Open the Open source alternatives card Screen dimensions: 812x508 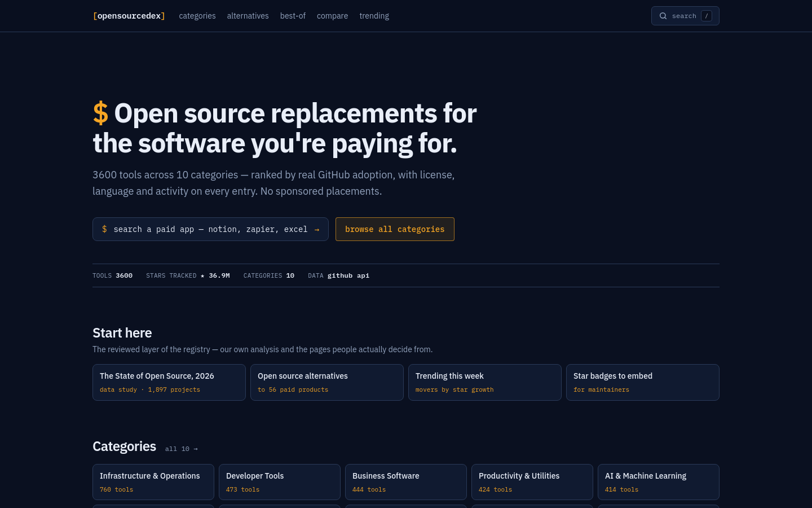click(x=327, y=382)
